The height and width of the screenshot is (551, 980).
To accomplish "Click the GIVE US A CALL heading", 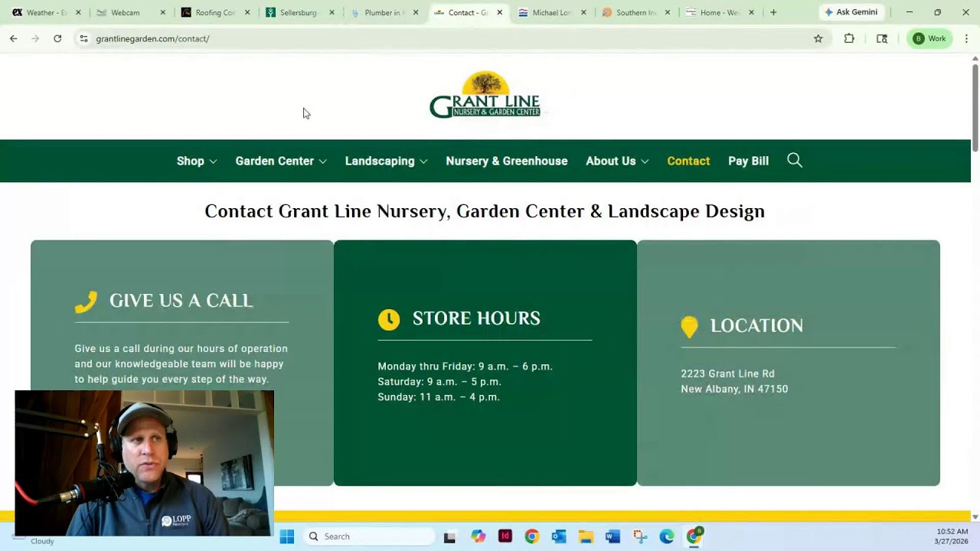I will pos(181,301).
